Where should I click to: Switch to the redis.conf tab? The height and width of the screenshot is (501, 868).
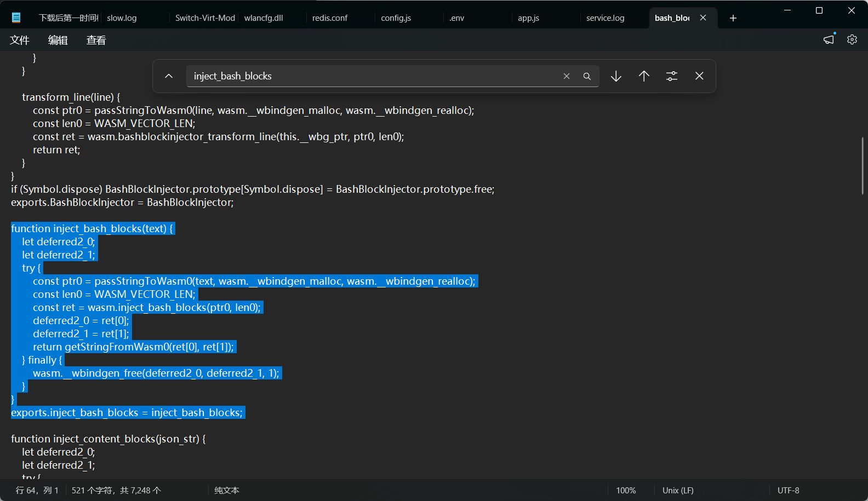tap(330, 18)
